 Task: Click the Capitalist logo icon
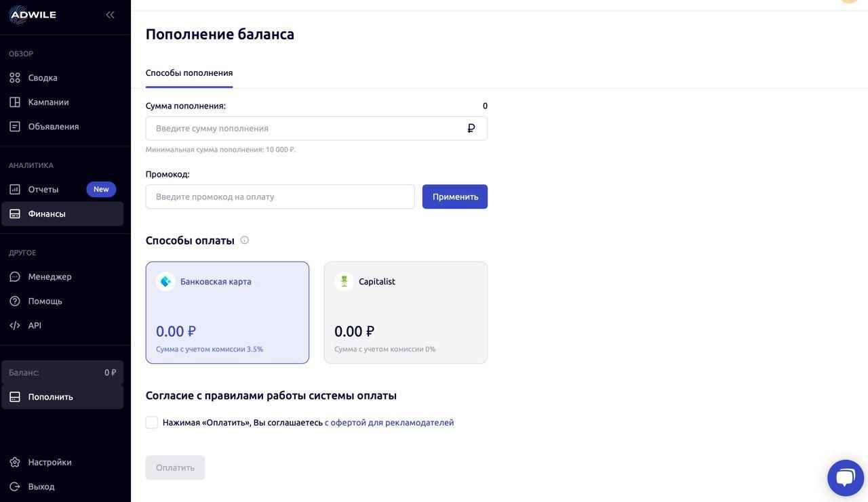[x=344, y=282]
